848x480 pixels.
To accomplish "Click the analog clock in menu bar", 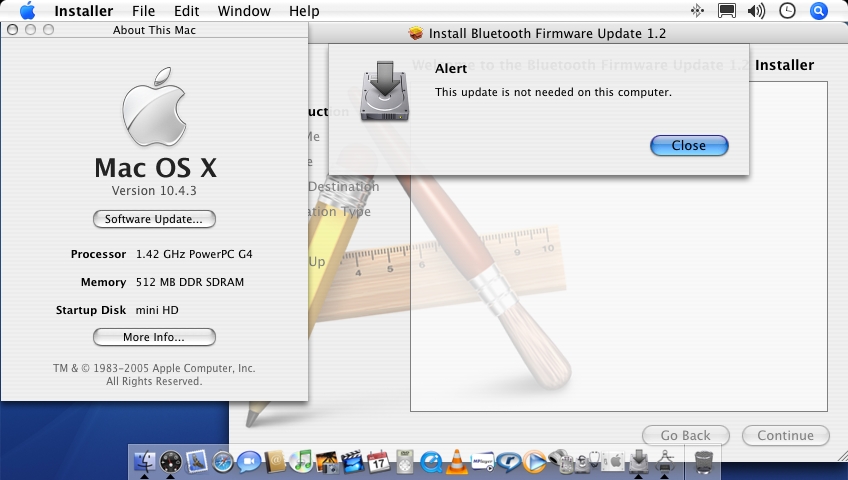I will pos(787,11).
